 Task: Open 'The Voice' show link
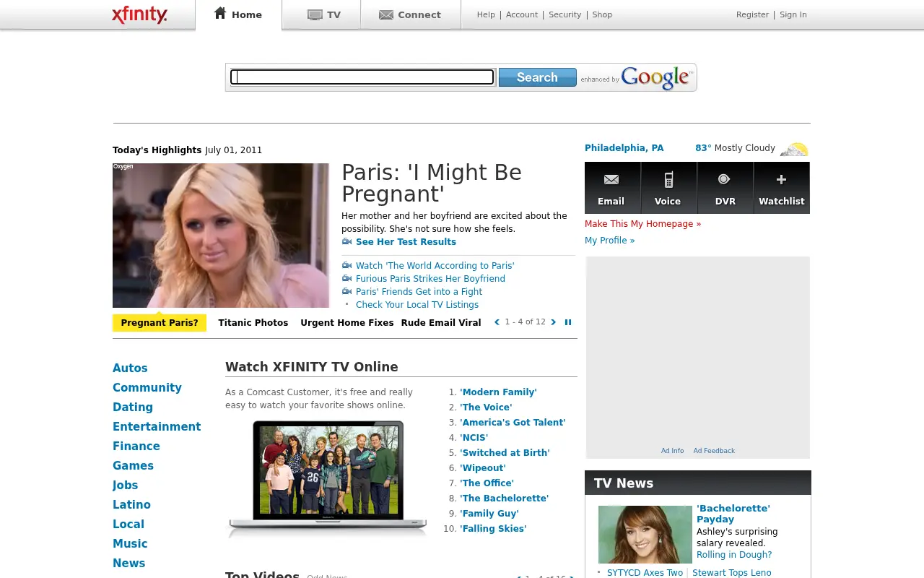click(x=486, y=407)
